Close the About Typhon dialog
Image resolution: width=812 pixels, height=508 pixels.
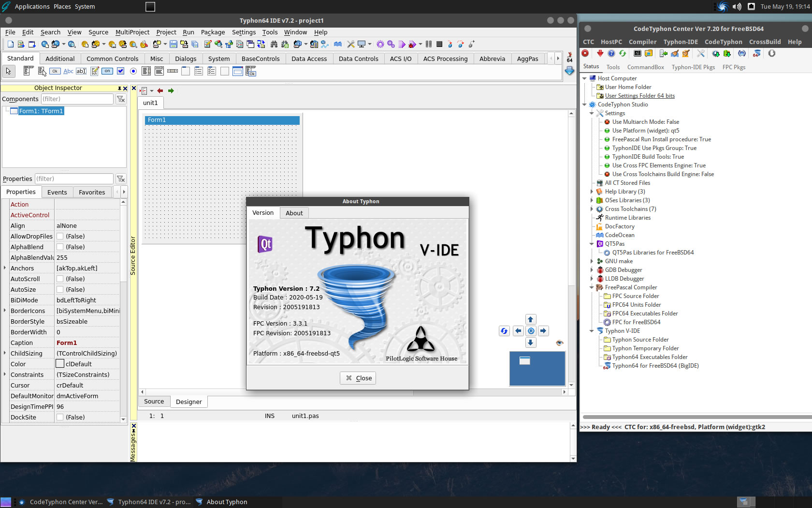pyautogui.click(x=358, y=378)
